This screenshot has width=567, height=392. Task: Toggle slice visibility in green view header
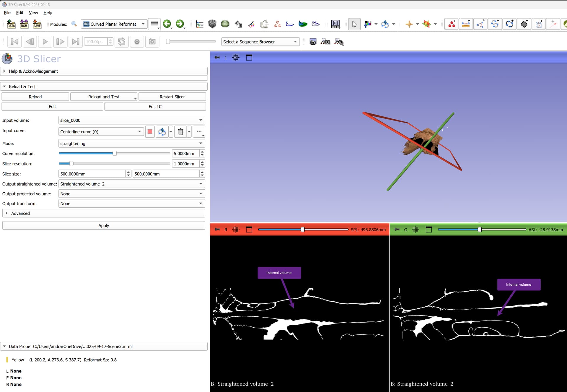click(x=416, y=230)
